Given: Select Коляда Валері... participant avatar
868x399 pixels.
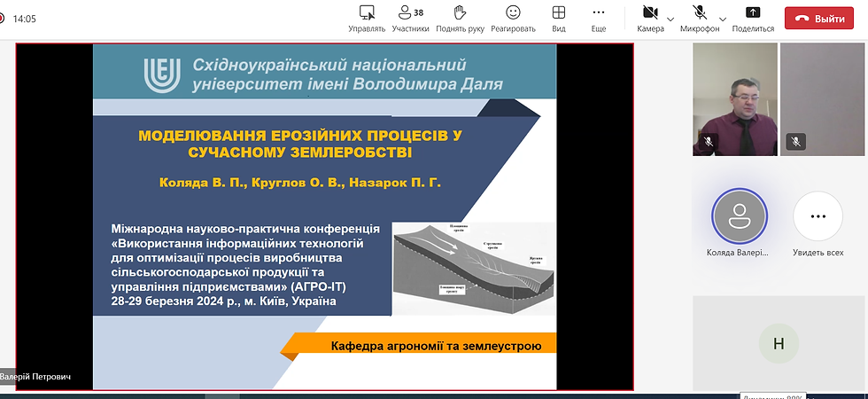Looking at the screenshot, I should 739,216.
